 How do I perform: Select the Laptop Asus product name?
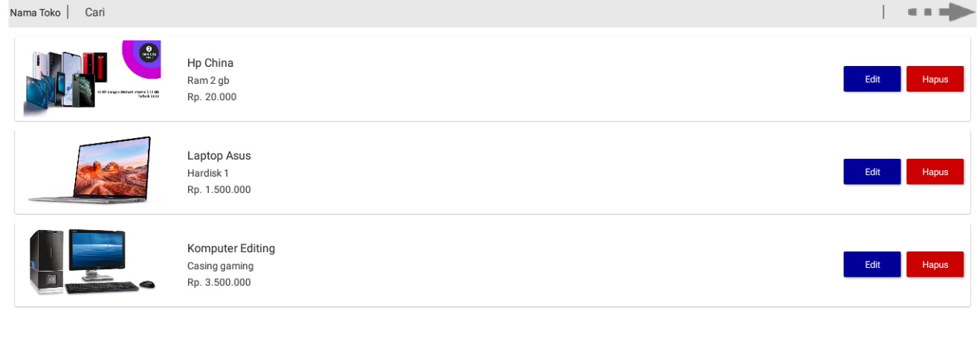click(219, 156)
